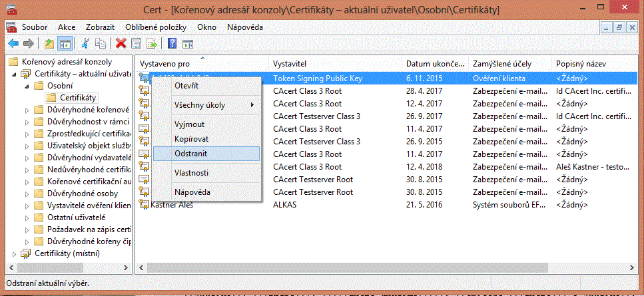644x296 pixels.
Task: Click the scissors Cut toolbar icon
Action: [x=85, y=44]
